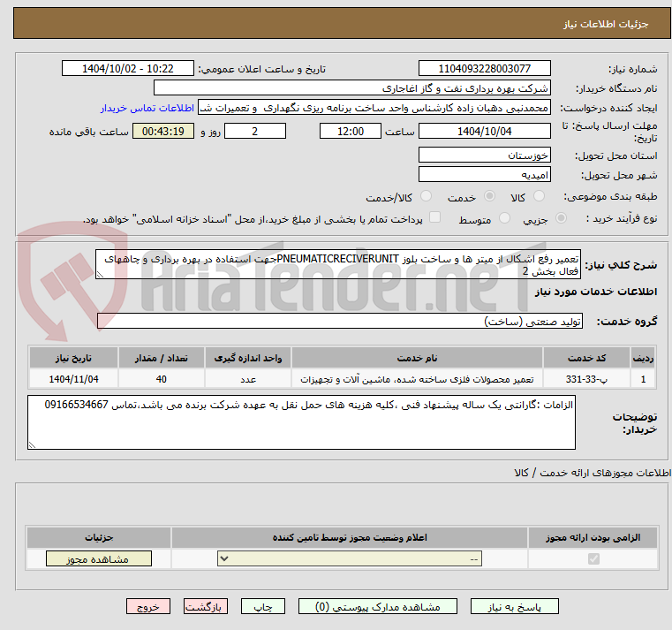Click the توضیحات خریدار text area
Image resolution: width=672 pixels, height=630 pixels.
coord(301,422)
